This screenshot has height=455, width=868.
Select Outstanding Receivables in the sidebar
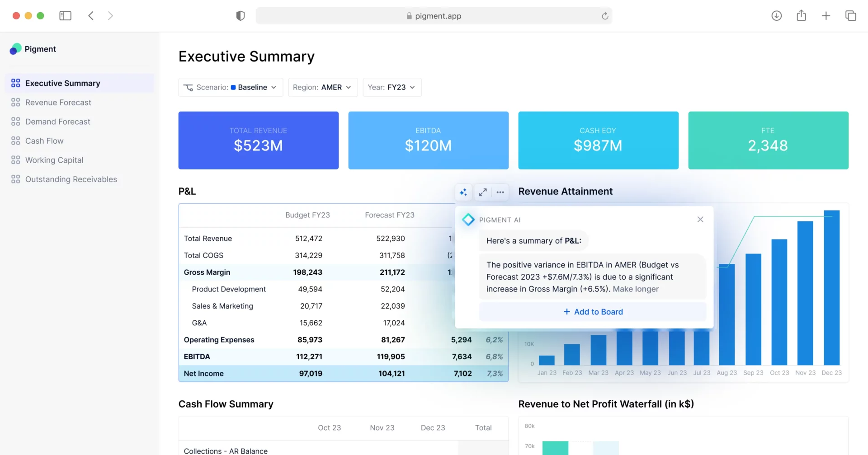(x=71, y=179)
